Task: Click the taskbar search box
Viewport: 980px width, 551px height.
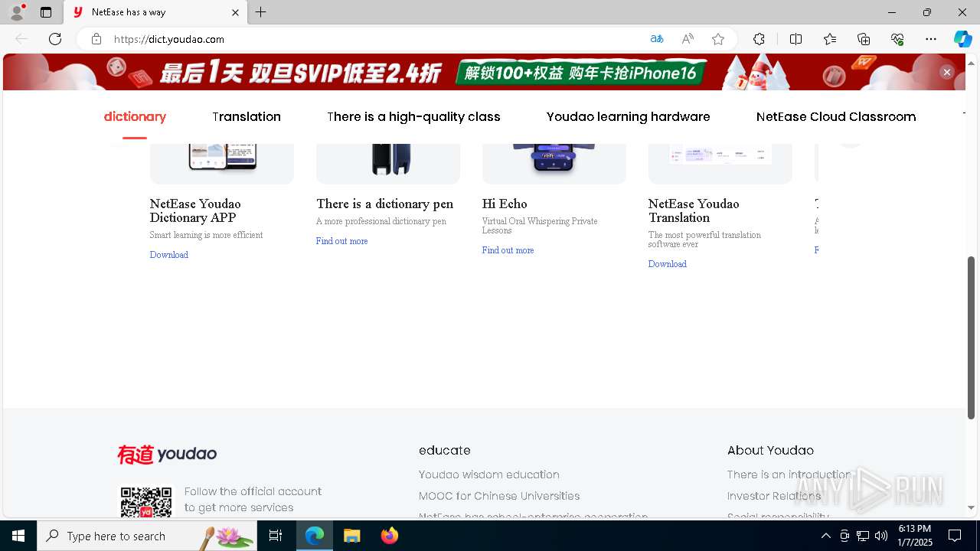Action: tap(147, 536)
